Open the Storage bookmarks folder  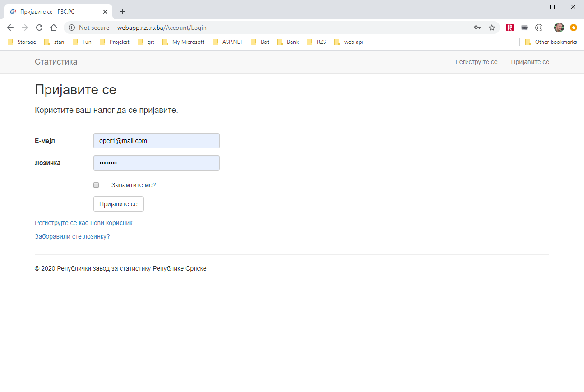[x=22, y=42]
